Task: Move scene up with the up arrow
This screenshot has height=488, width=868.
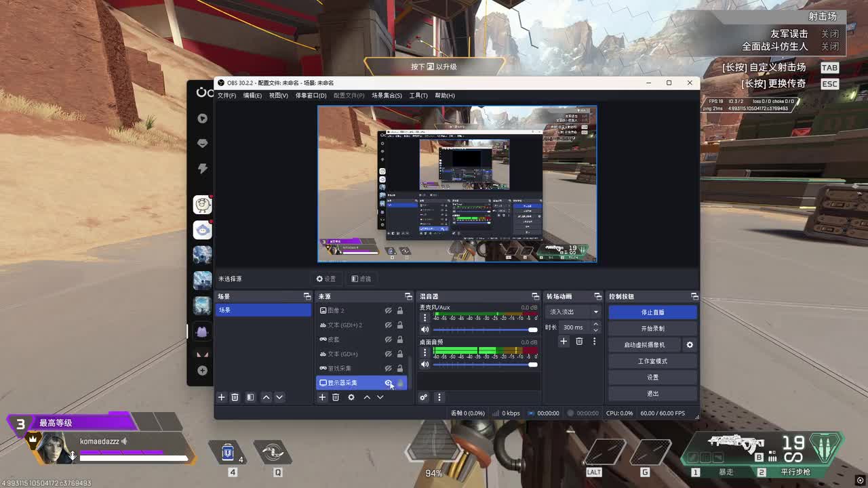Action: (x=266, y=397)
